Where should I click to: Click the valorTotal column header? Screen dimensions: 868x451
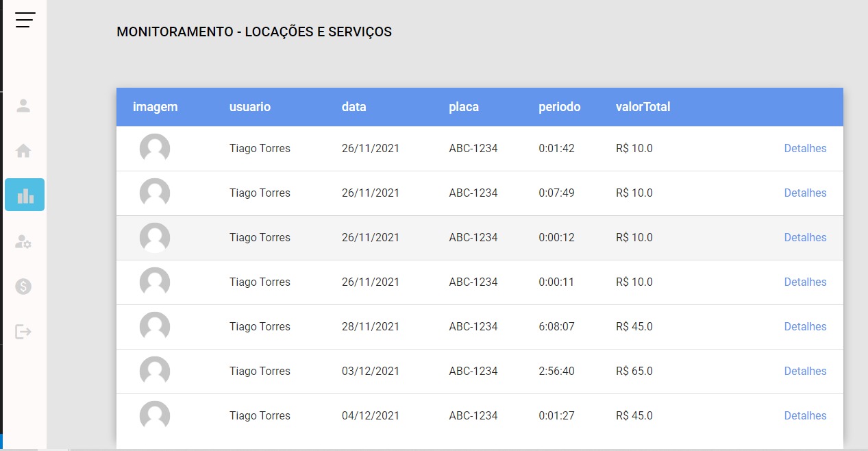click(642, 106)
